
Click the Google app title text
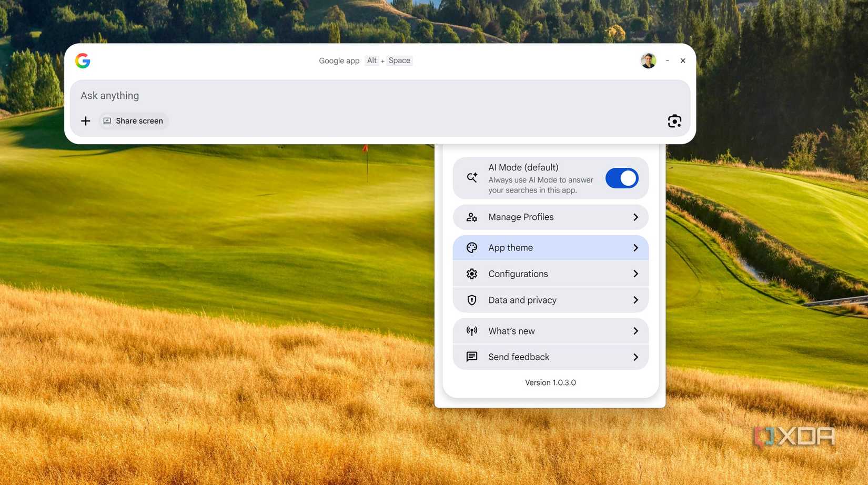pos(339,60)
